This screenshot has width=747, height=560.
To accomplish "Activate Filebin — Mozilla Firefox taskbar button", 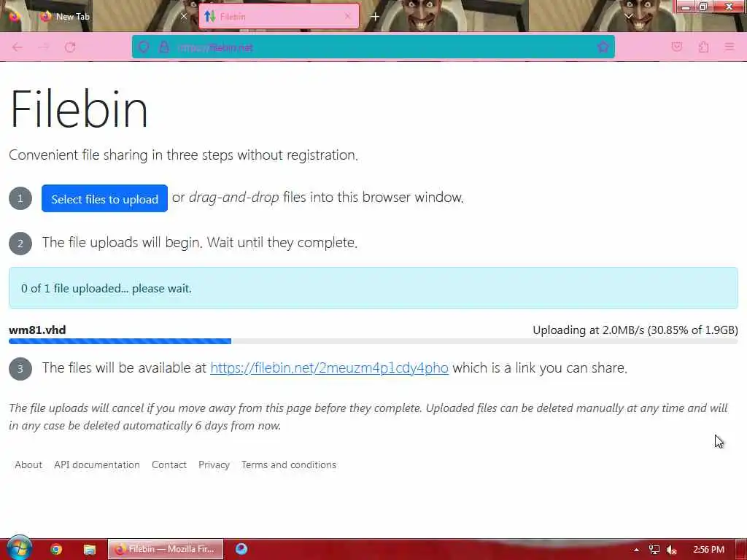I will 166,549.
